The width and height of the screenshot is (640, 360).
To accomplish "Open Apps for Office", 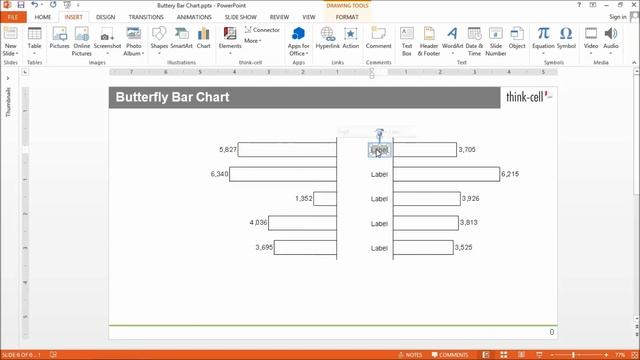I will (298, 34).
